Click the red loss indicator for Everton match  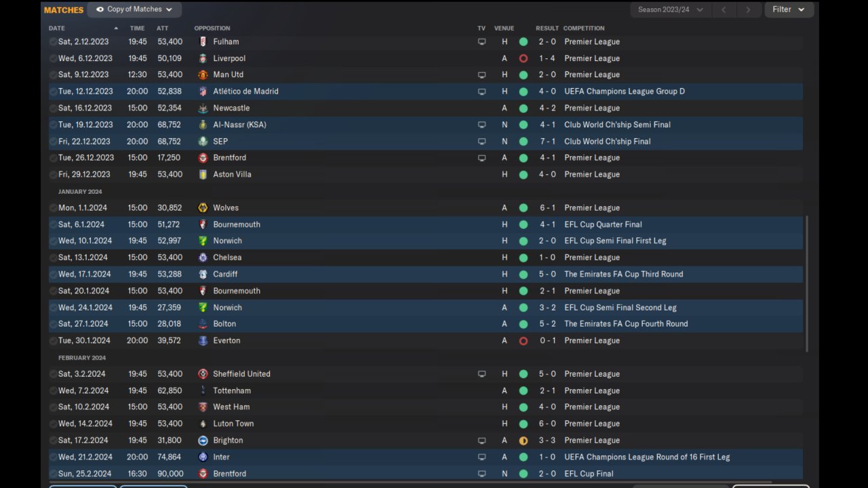(523, 341)
